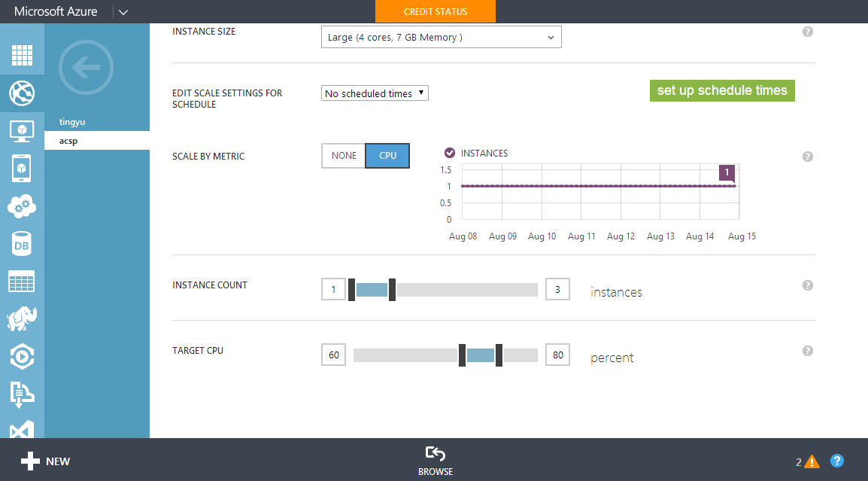Select the tingyu site in the list
The image size is (868, 481).
tap(72, 122)
